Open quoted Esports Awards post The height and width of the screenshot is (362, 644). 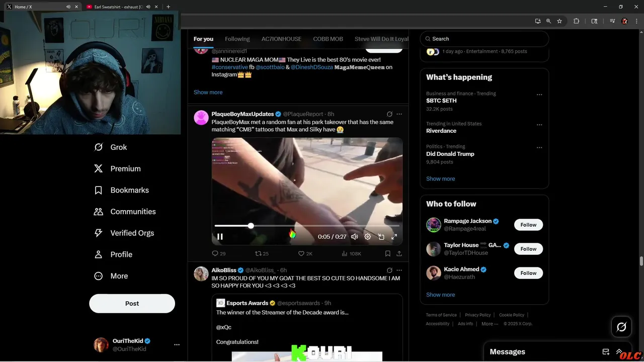click(x=307, y=328)
